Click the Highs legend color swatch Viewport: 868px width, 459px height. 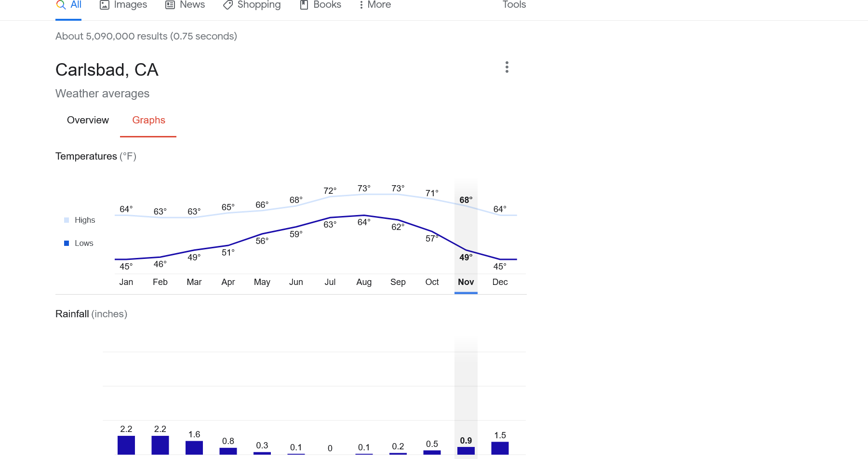[67, 220]
